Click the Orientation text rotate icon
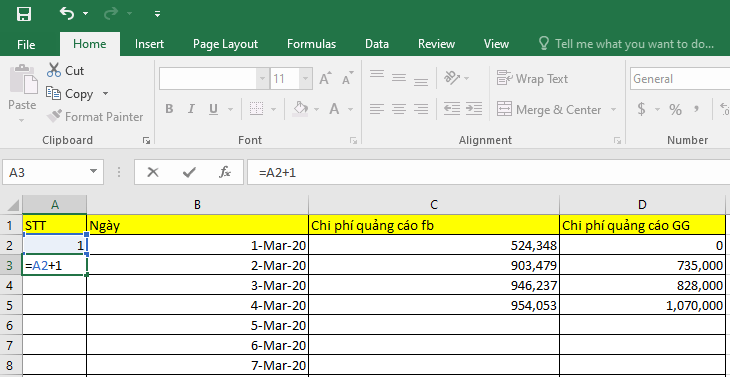The width and height of the screenshot is (730, 377). tap(452, 77)
